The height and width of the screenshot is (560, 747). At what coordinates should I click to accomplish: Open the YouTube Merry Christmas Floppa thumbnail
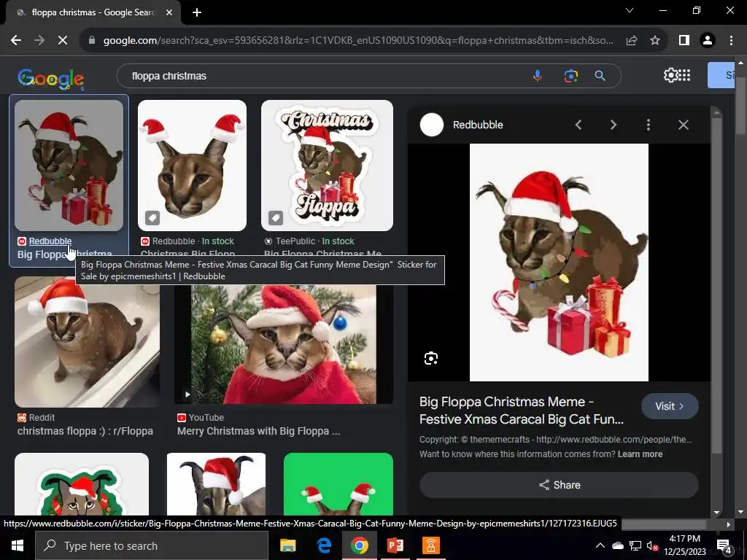[x=284, y=344]
